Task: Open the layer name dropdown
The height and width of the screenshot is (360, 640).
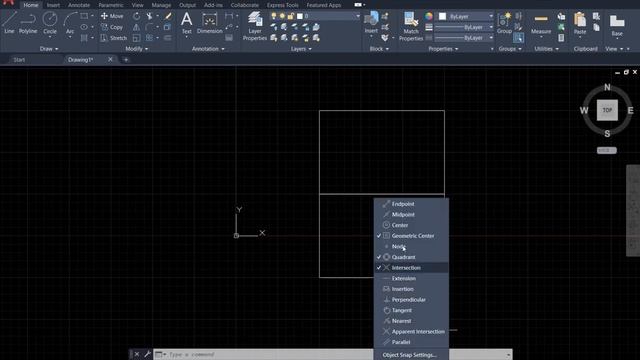Action: pyautogui.click(x=358, y=16)
